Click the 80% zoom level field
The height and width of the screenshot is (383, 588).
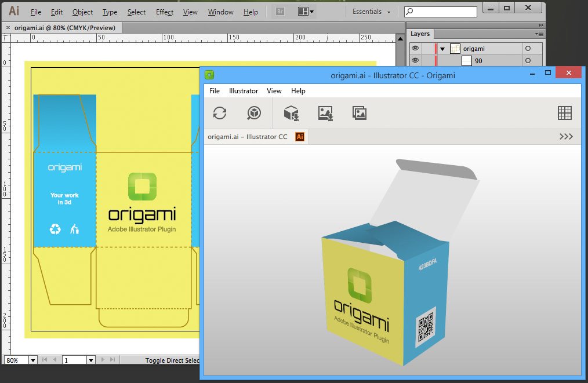pyautogui.click(x=16, y=360)
